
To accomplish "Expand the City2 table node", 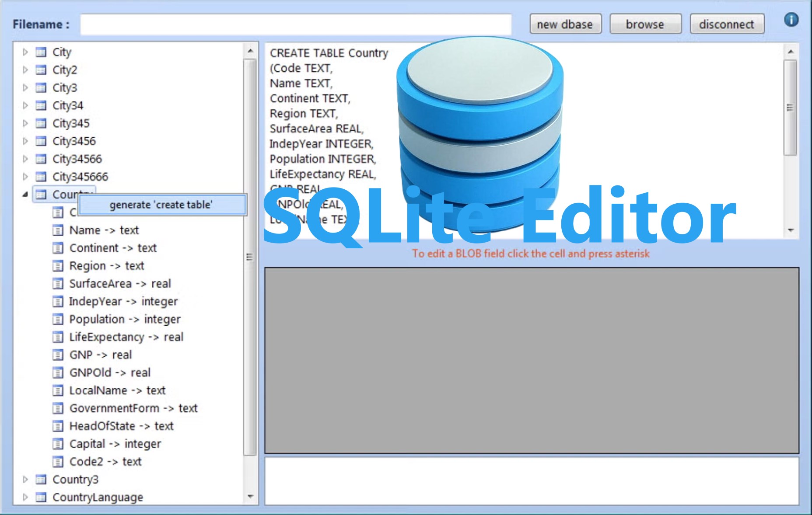I will coord(25,70).
